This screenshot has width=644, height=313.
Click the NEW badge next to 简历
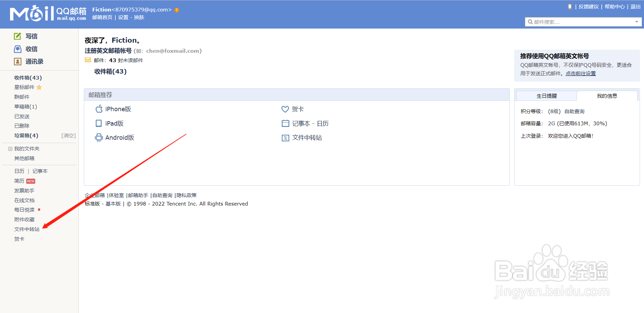(x=31, y=181)
